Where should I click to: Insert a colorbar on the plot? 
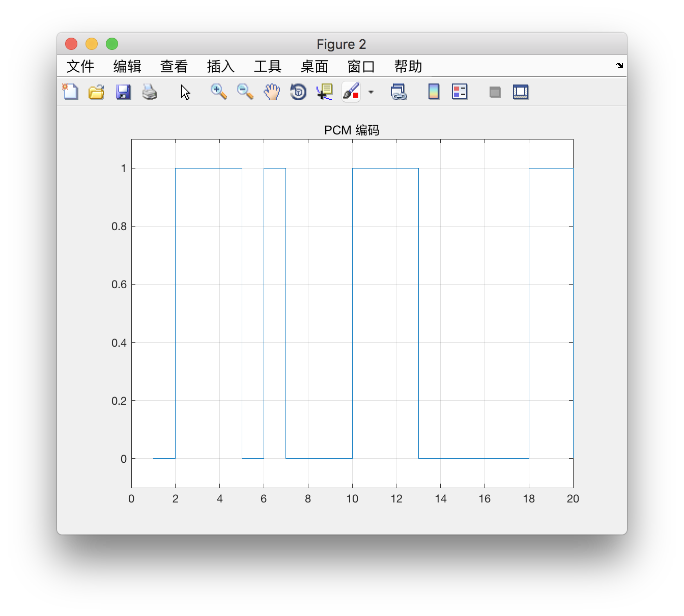point(434,92)
